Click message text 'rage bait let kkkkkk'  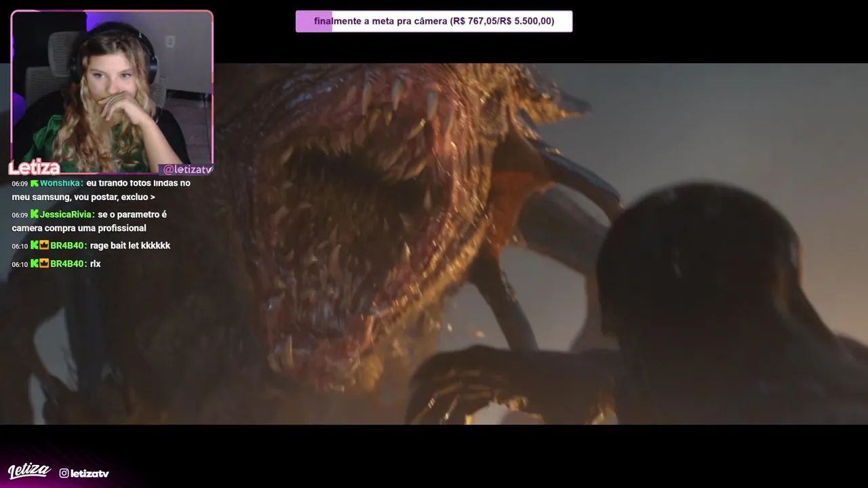(130, 245)
